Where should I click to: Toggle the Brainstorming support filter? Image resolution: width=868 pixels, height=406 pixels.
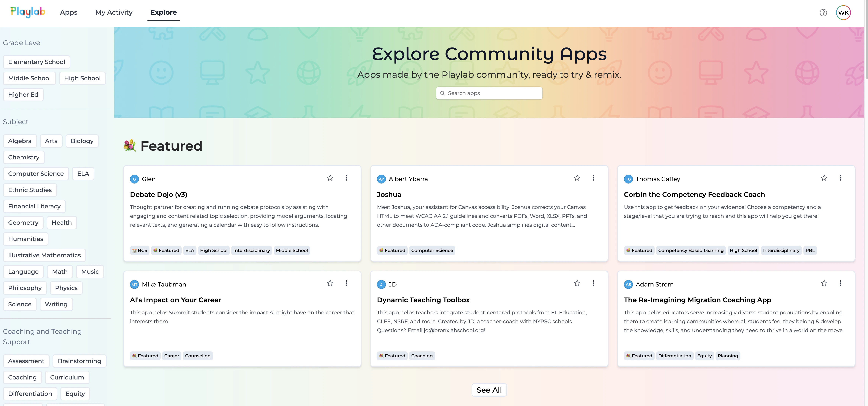[x=79, y=361]
